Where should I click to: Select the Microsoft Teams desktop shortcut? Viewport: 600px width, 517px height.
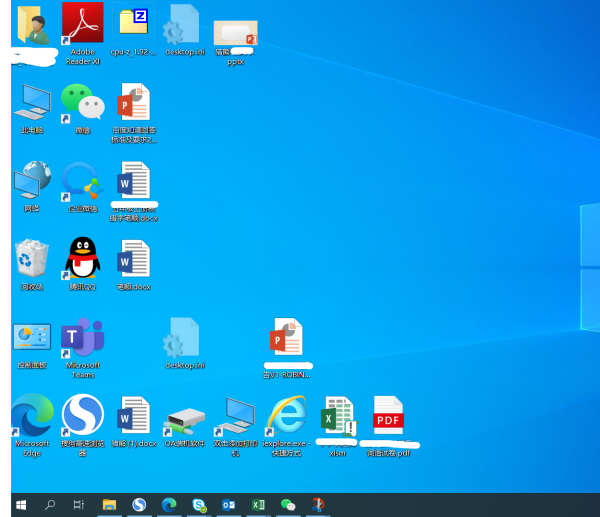tap(83, 339)
